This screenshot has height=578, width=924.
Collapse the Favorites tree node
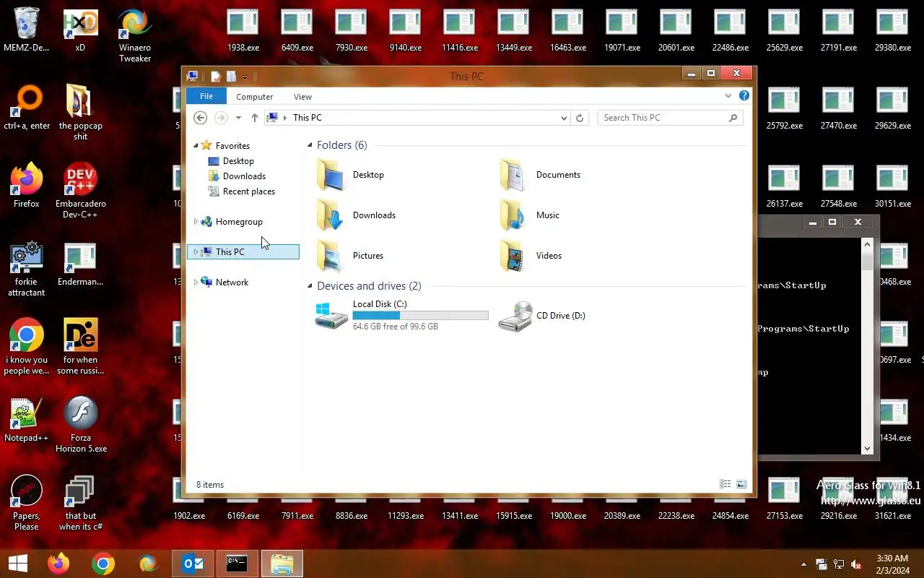tap(196, 146)
